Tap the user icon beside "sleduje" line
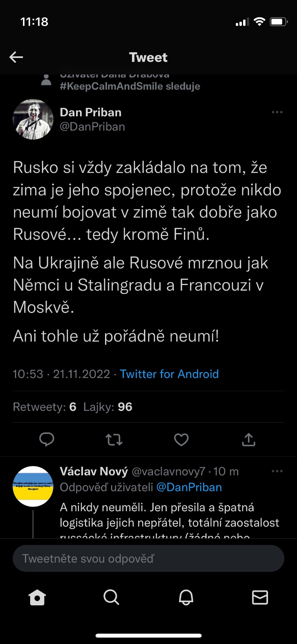Viewport: 297px width, 644px height. pos(46,80)
